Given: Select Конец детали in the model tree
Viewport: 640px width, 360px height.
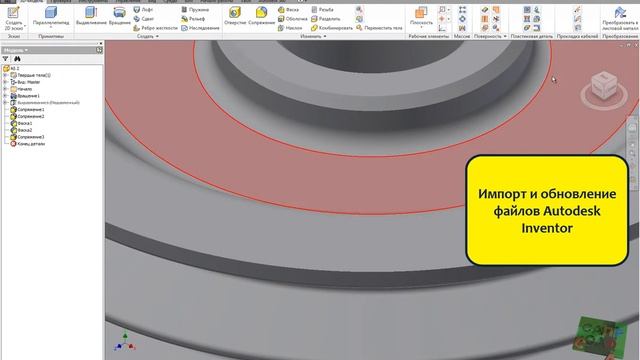Looking at the screenshot, I should 28,144.
